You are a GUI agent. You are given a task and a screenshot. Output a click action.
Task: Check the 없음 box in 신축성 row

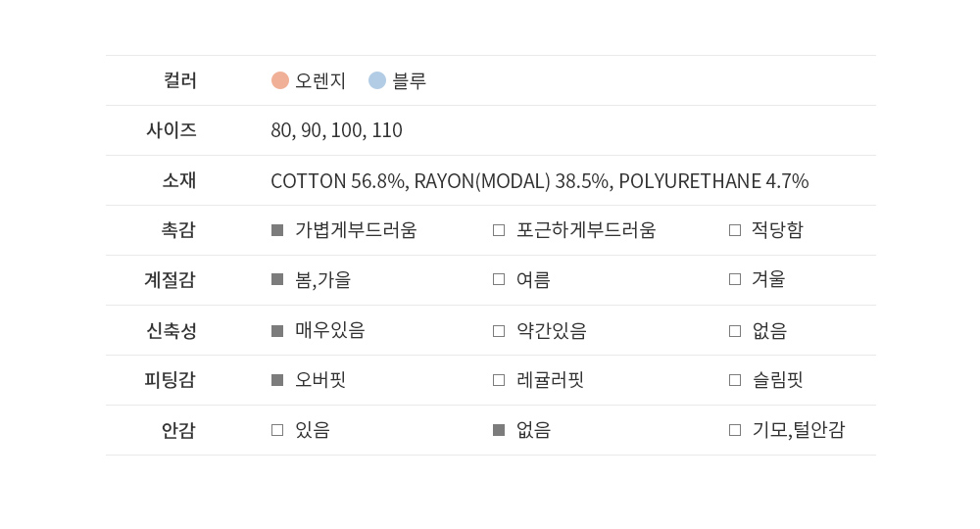tap(735, 330)
